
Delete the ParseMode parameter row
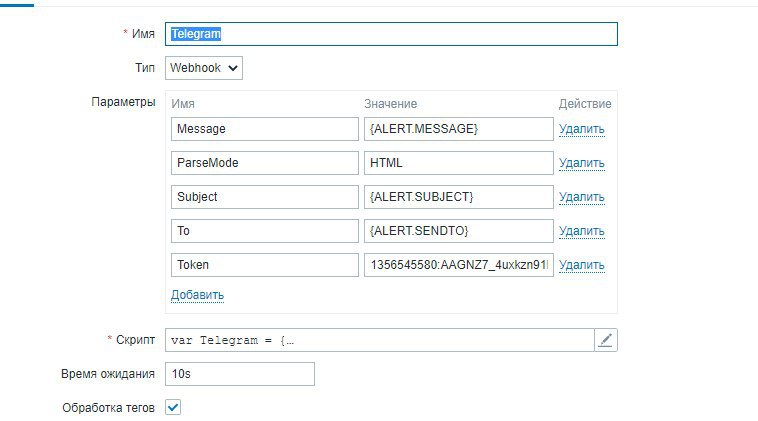582,163
